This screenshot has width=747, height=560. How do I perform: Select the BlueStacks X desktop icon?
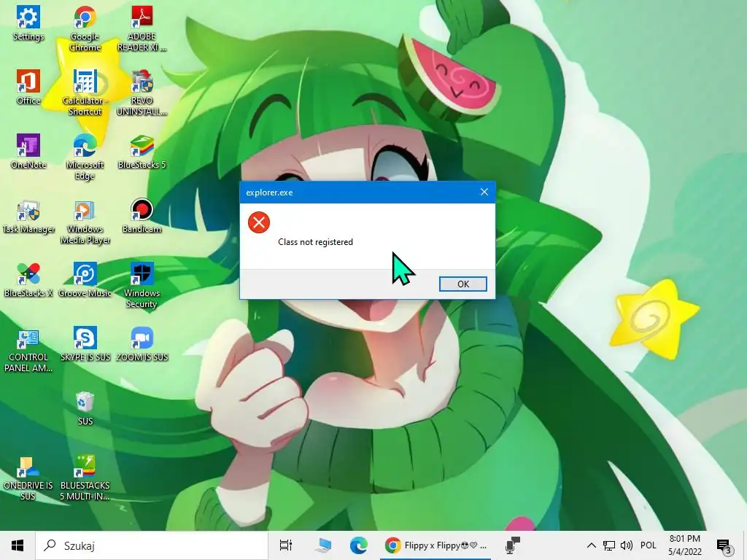pos(28,280)
